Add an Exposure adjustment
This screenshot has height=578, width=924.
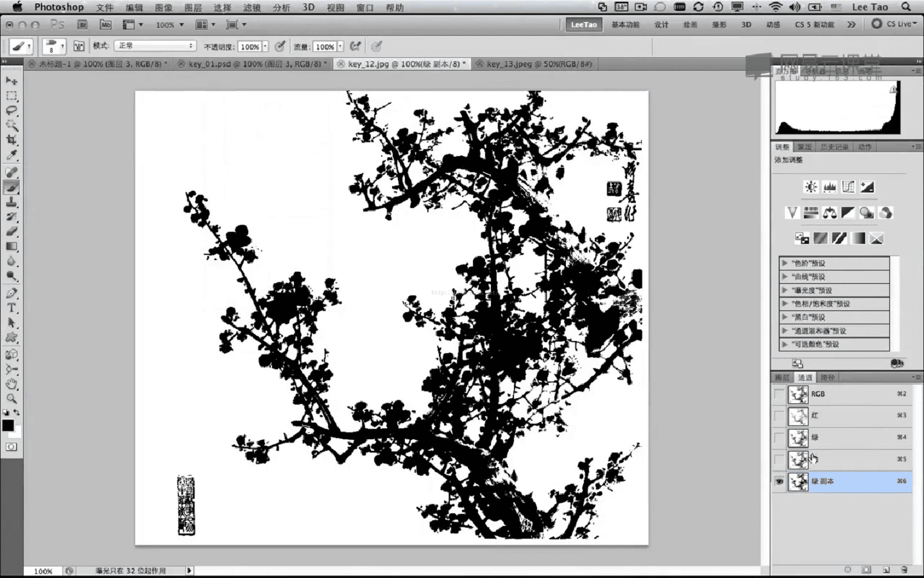(x=867, y=187)
